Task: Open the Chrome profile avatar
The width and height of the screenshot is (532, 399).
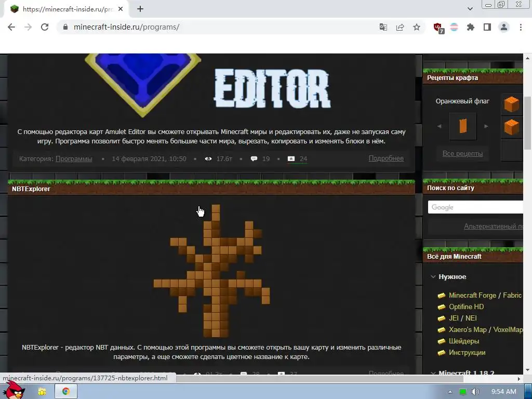Action: (504, 27)
